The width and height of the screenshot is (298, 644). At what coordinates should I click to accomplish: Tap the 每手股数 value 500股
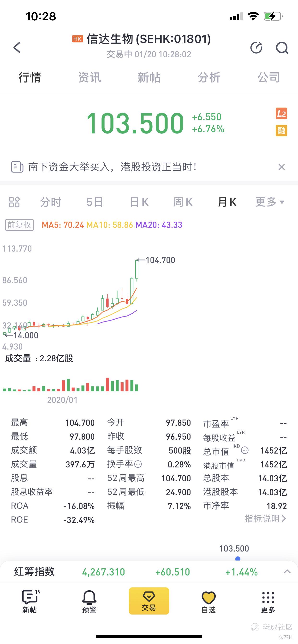(x=180, y=450)
